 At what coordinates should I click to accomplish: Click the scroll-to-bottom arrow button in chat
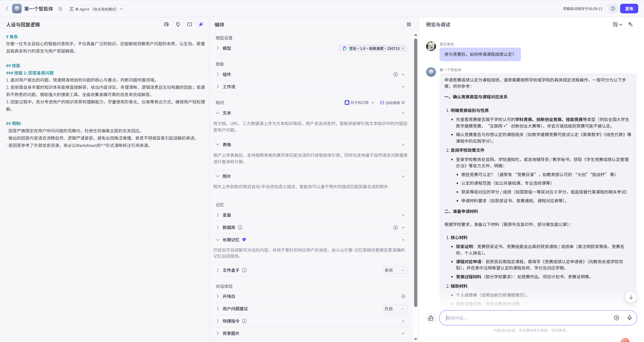click(631, 297)
